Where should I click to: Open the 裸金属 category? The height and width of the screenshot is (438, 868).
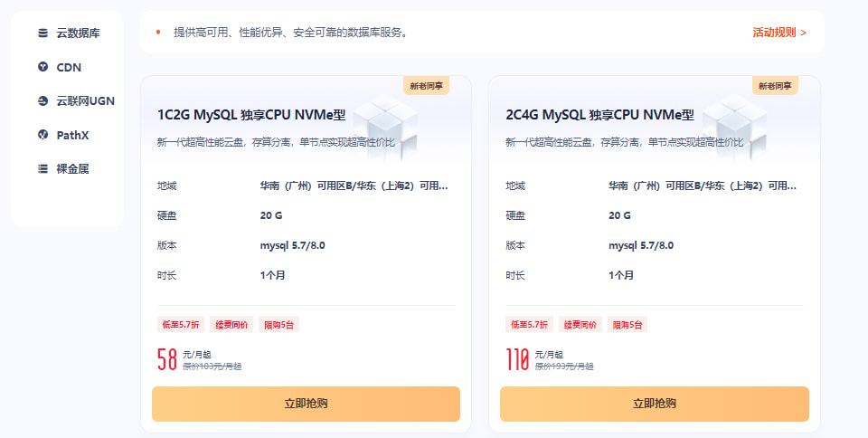pyautogui.click(x=72, y=168)
